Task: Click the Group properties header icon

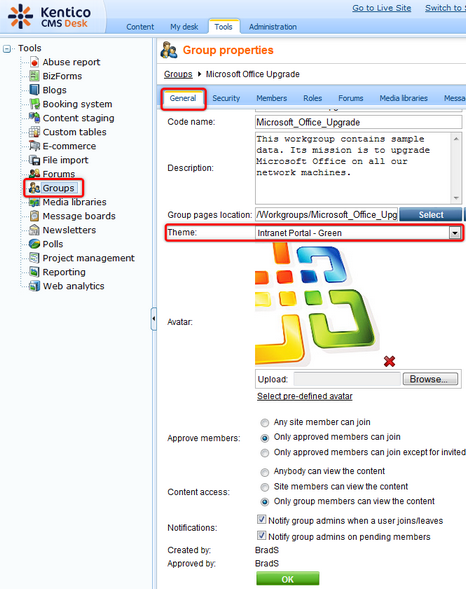Action: (169, 50)
